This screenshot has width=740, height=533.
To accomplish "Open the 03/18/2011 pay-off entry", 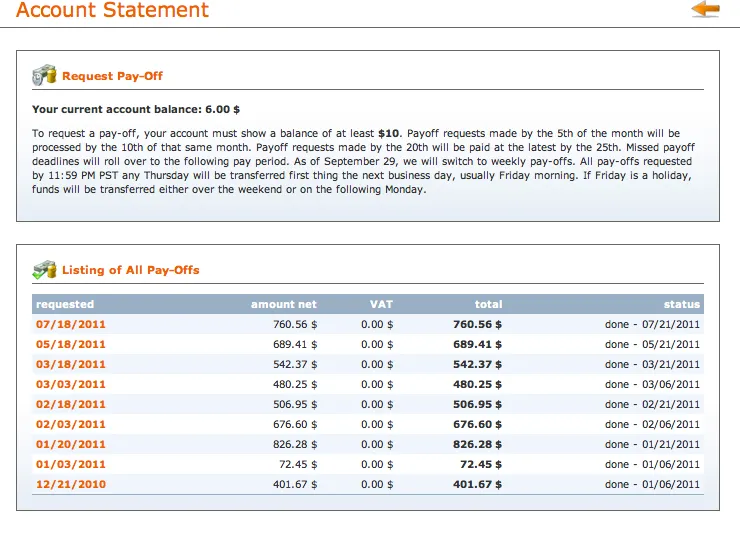I will [x=71, y=364].
